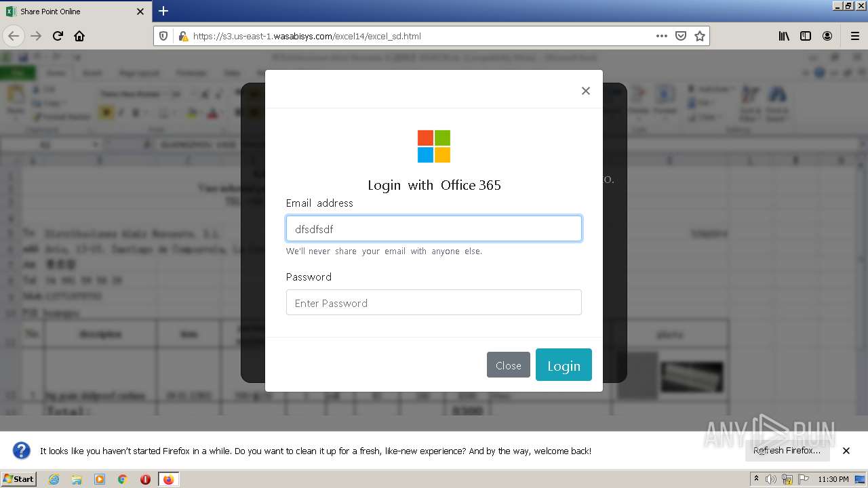
Task: Click the 'Email address' field label
Action: click(319, 203)
